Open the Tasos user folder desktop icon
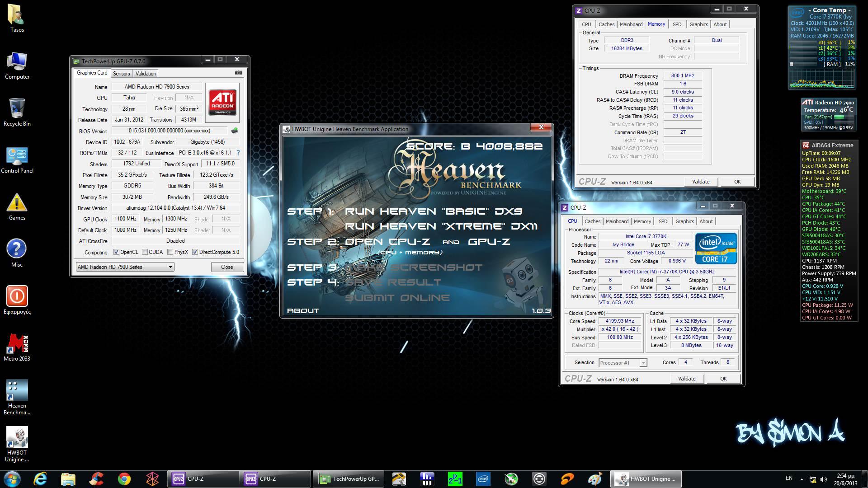 tap(17, 18)
